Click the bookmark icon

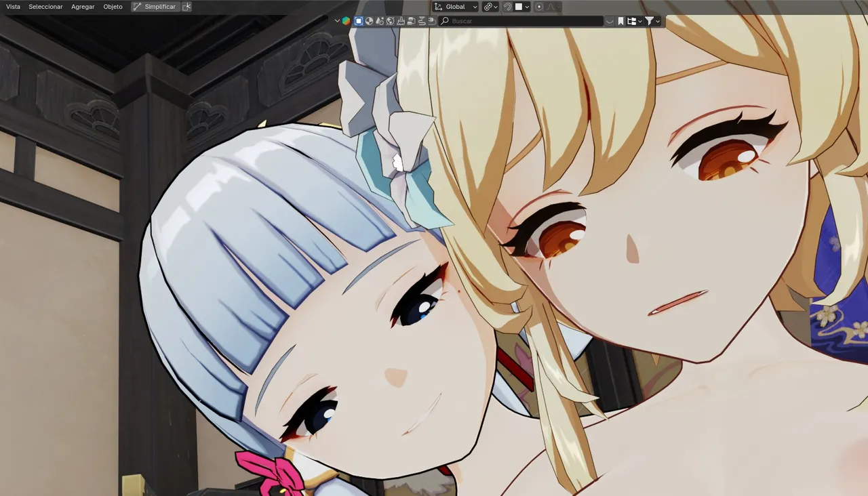pyautogui.click(x=620, y=21)
